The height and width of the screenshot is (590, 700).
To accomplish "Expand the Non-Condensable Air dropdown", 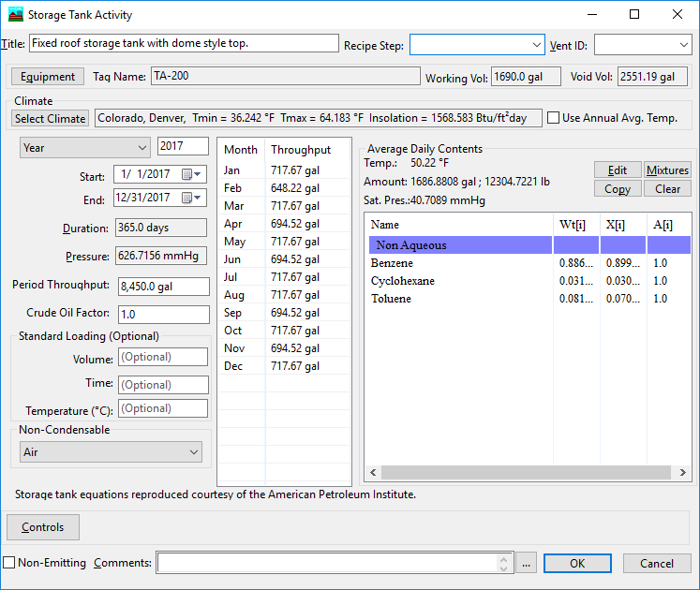I will point(111,452).
